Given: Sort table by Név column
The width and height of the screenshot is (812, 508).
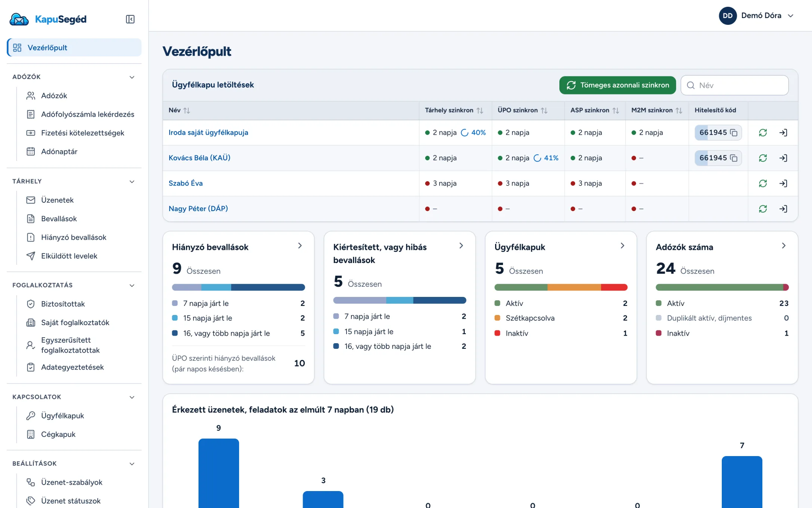Looking at the screenshot, I should [x=186, y=111].
